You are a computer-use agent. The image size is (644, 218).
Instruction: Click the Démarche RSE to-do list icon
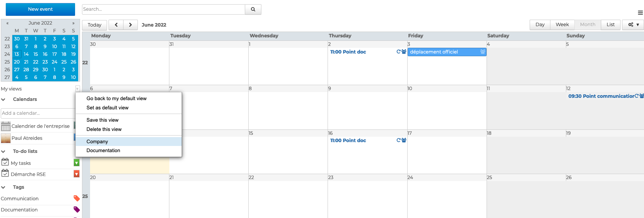coord(5,173)
